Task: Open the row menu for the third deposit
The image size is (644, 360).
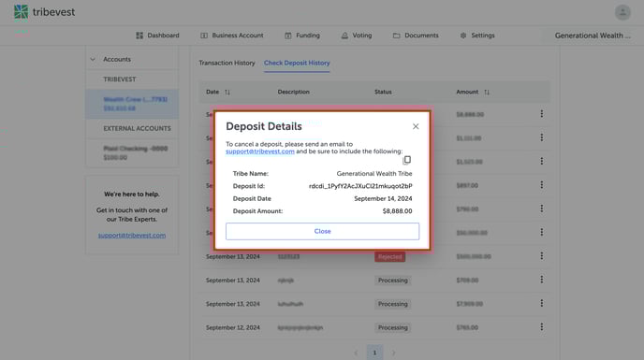Action: 542,162
